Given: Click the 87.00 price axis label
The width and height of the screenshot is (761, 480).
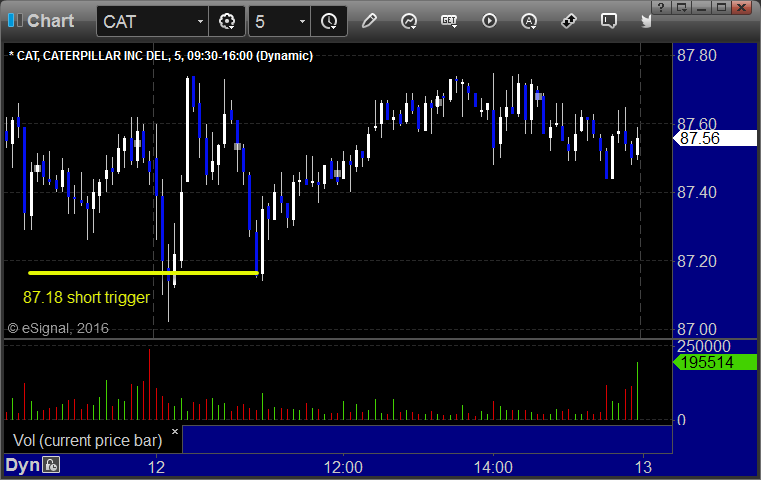Looking at the screenshot, I should (696, 330).
